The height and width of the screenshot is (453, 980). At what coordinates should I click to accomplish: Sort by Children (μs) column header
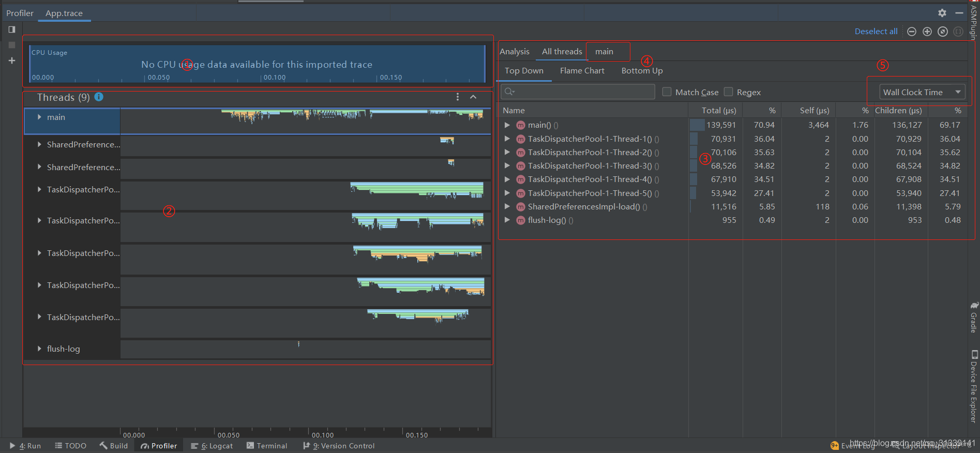(x=901, y=111)
